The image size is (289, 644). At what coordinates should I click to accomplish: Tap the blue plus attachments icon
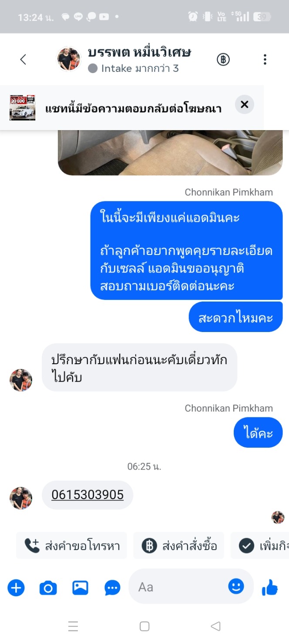[x=16, y=588]
